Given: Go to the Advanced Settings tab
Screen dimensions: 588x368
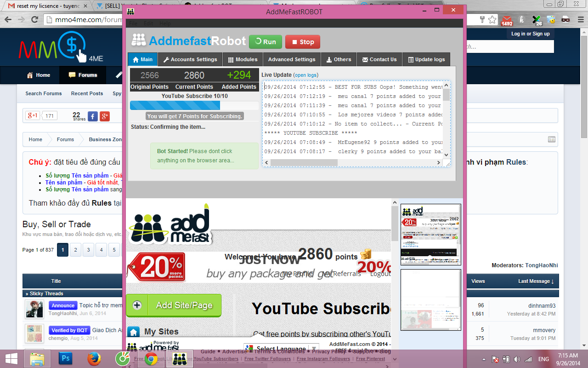Looking at the screenshot, I should click(292, 59).
